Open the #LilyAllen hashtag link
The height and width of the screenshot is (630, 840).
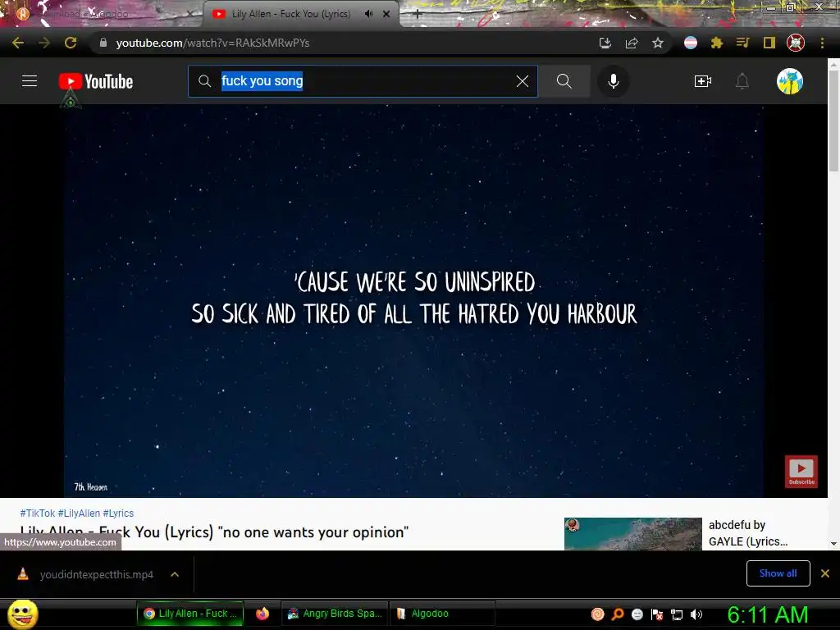(79, 514)
